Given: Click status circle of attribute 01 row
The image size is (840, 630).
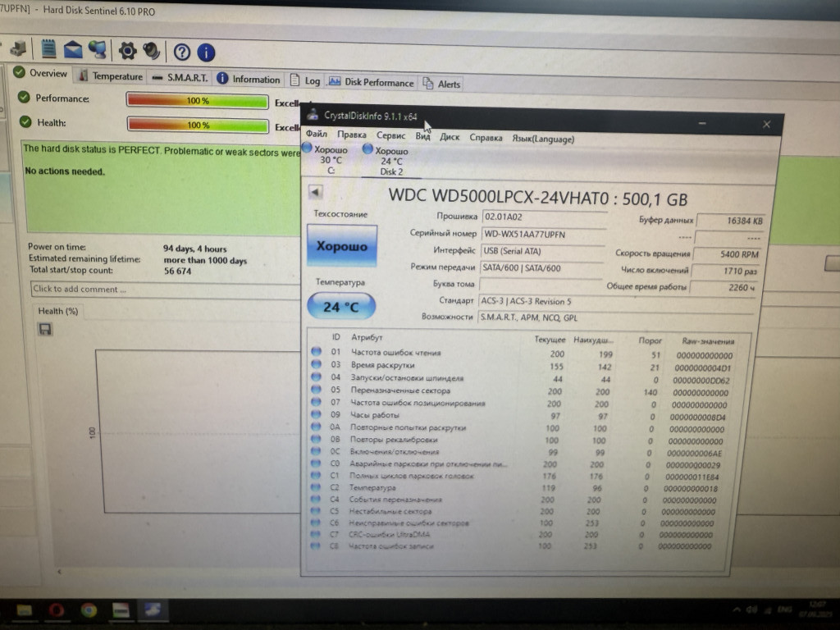Looking at the screenshot, I should tap(316, 351).
